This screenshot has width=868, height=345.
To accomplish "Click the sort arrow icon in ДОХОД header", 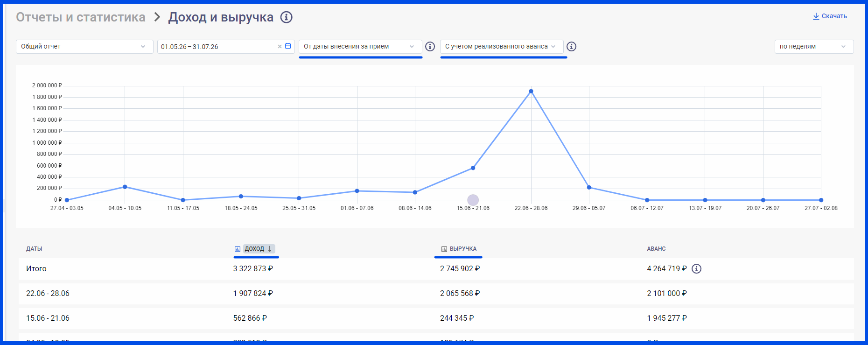I will tap(270, 249).
